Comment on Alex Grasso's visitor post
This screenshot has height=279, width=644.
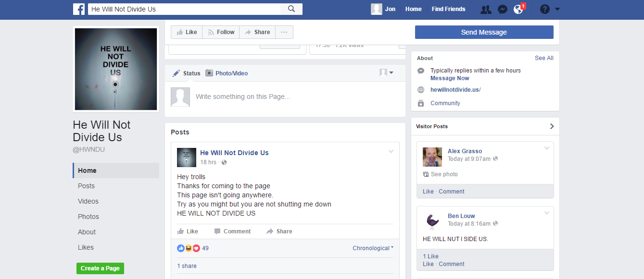pos(452,192)
